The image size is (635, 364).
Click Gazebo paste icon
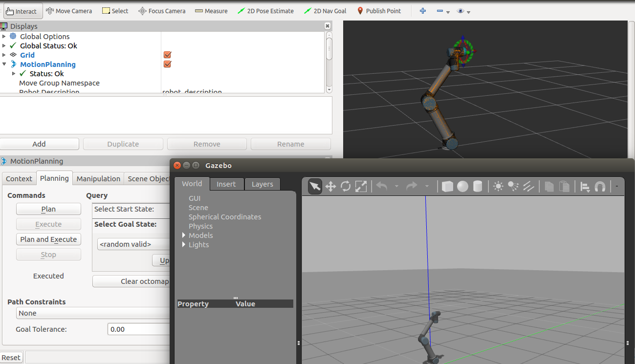(x=564, y=186)
